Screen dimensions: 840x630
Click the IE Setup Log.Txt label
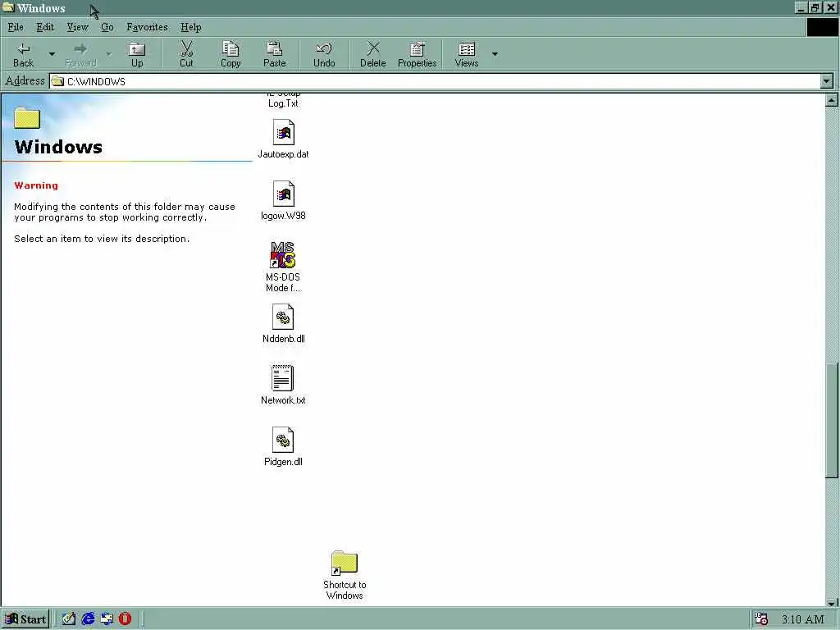click(283, 99)
